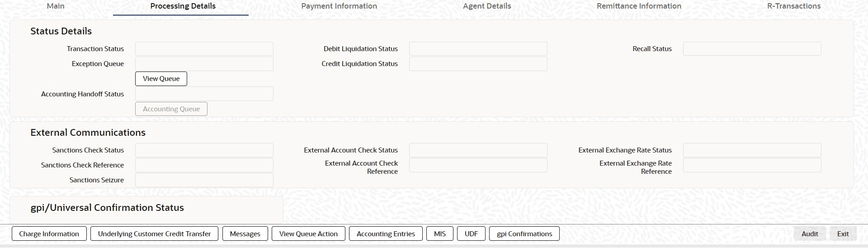868x248 pixels.
Task: Select the Remittance Information tab
Action: 639,6
